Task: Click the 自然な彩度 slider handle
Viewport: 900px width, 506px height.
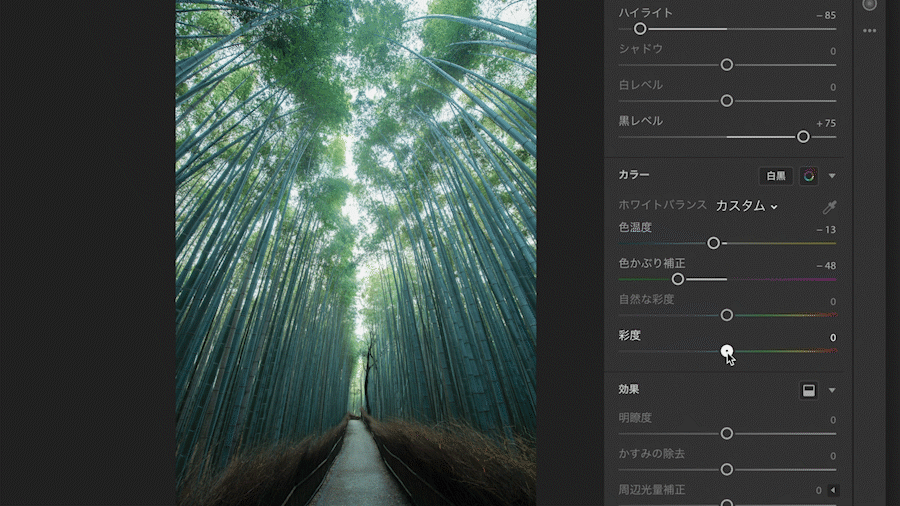Action: pyautogui.click(x=727, y=315)
